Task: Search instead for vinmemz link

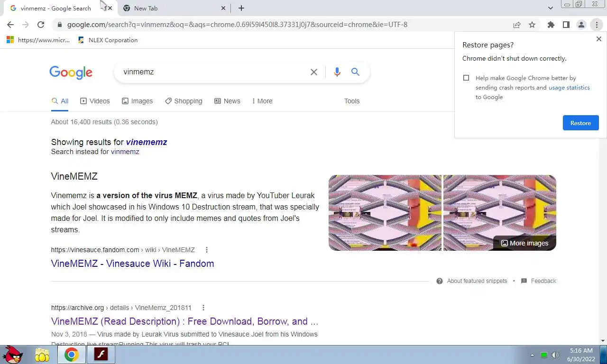Action: click(x=125, y=152)
